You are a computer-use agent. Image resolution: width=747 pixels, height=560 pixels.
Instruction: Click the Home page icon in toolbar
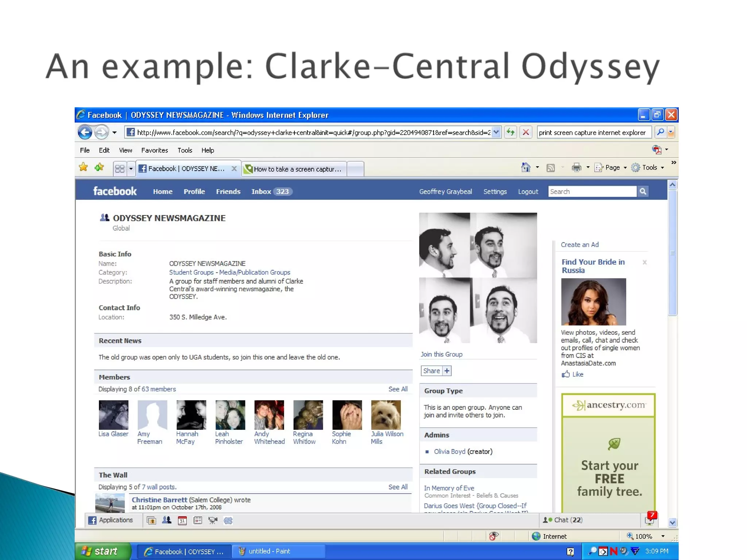526,167
